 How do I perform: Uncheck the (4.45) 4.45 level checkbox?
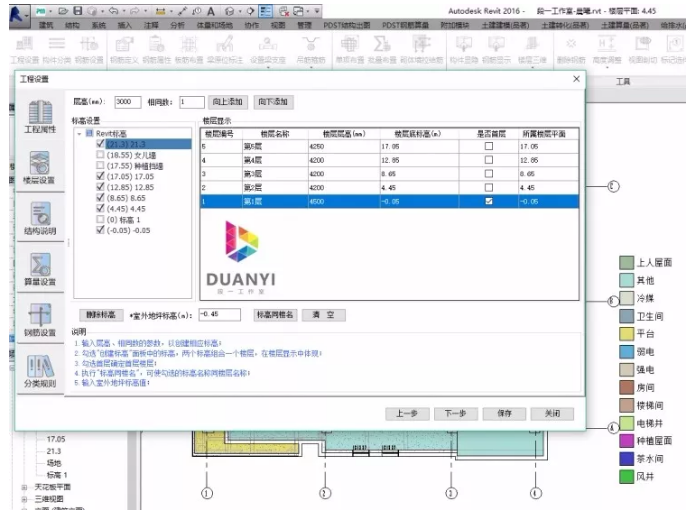point(100,208)
